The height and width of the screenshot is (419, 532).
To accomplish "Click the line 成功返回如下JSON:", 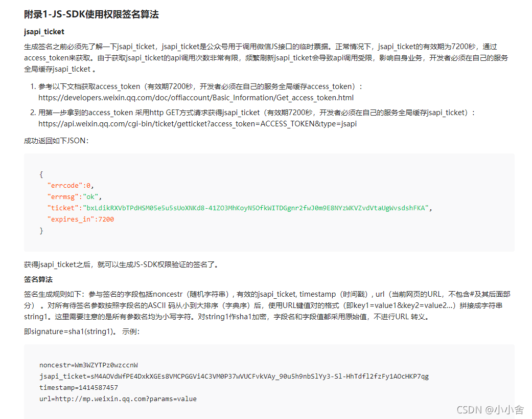I will tap(56, 141).
